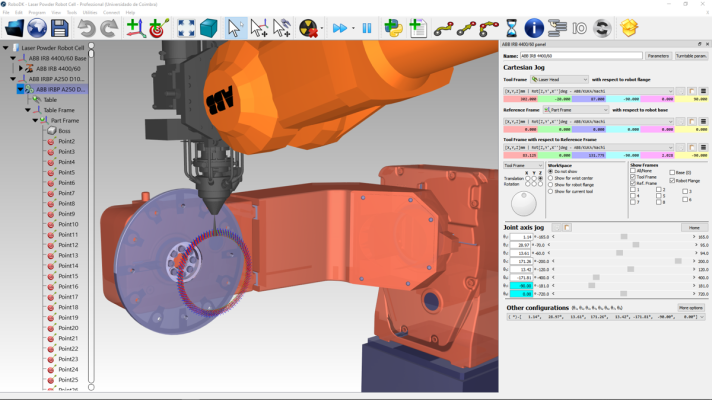
Task: Enable the Base (0) frame checkbox
Action: click(x=672, y=172)
